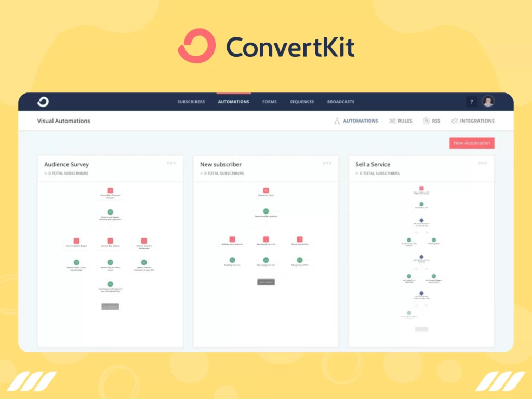The image size is (532, 399).
Task: Open the user profile avatar
Action: 488,101
